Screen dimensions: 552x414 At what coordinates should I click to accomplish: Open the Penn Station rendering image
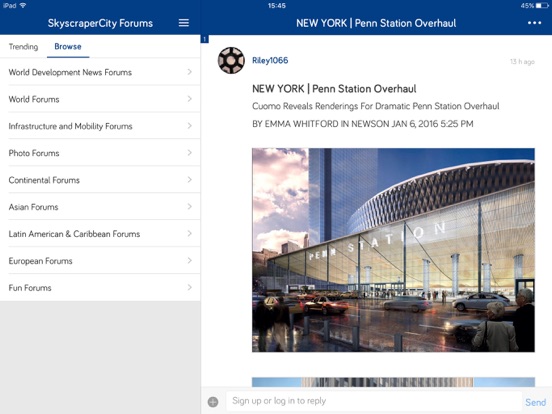(x=393, y=250)
